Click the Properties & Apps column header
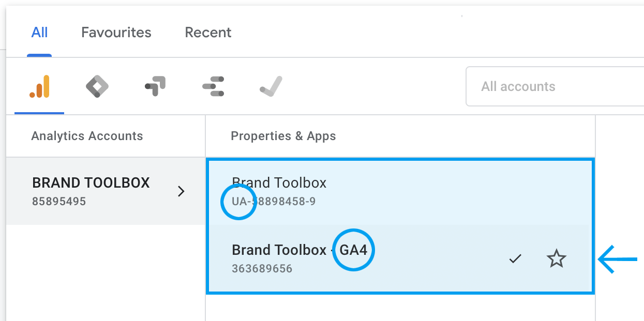The height and width of the screenshot is (321, 644). click(x=283, y=136)
